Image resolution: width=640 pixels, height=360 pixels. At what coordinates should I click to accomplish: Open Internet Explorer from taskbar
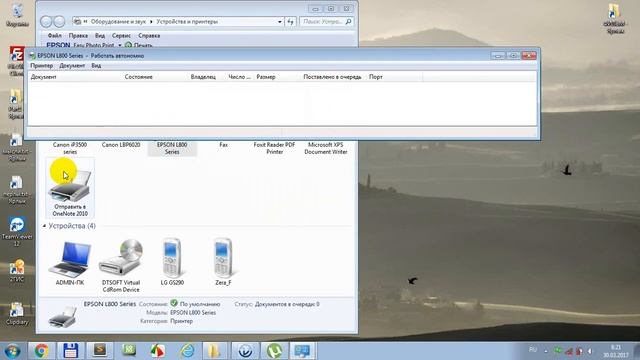tap(187, 351)
